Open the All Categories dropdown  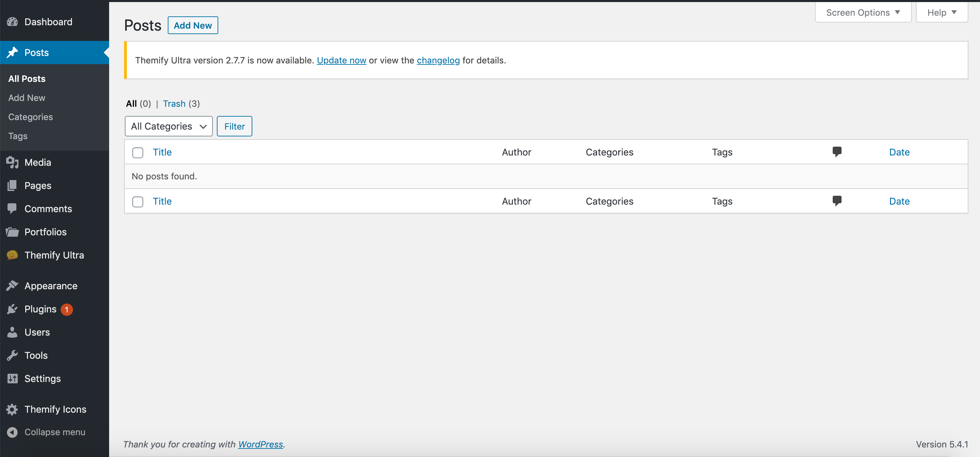(168, 126)
